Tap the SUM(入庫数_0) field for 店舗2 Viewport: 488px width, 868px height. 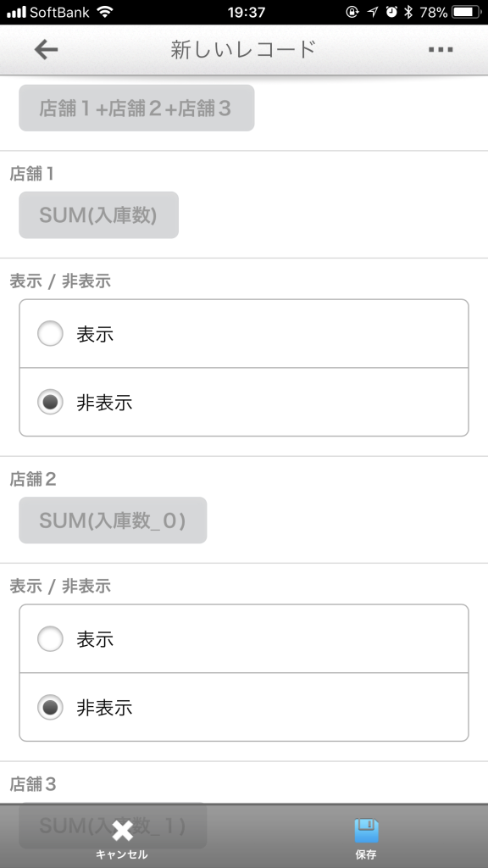[113, 520]
